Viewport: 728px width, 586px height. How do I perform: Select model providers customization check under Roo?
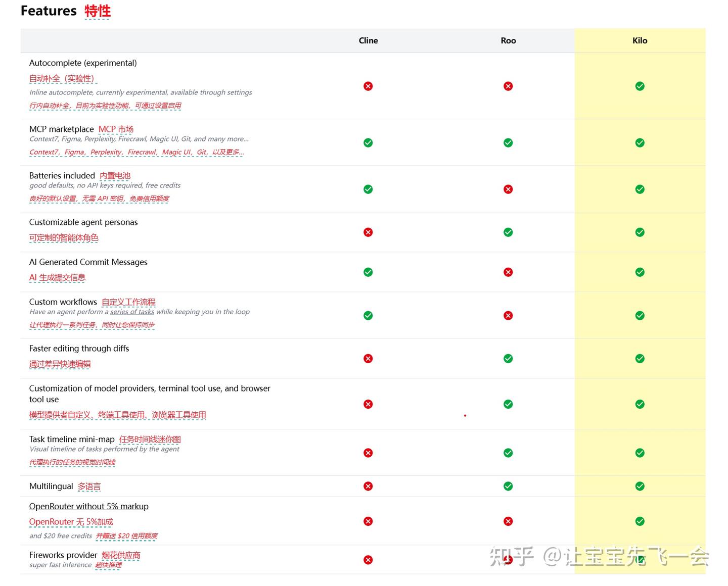(x=508, y=404)
